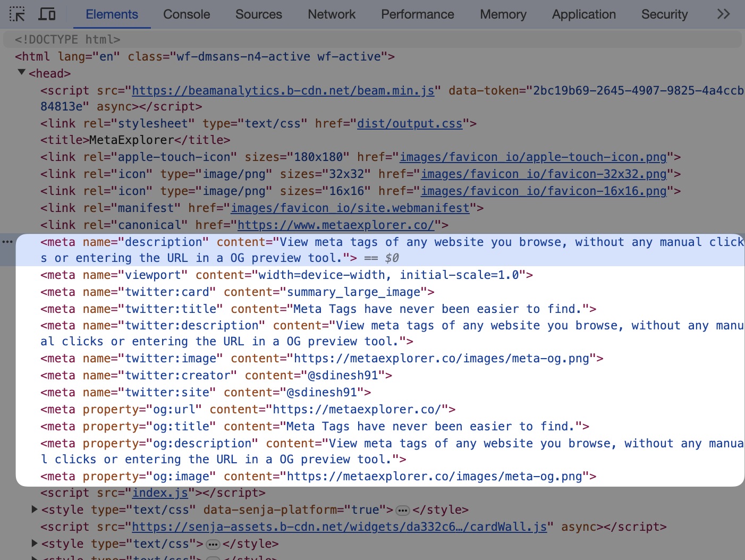745x560 pixels.
Task: Select the og:title meta node
Action: (315, 427)
